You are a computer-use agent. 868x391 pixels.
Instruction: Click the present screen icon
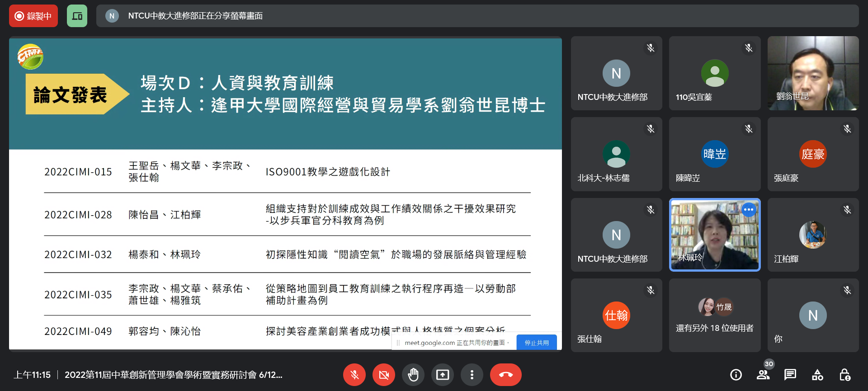(x=443, y=375)
